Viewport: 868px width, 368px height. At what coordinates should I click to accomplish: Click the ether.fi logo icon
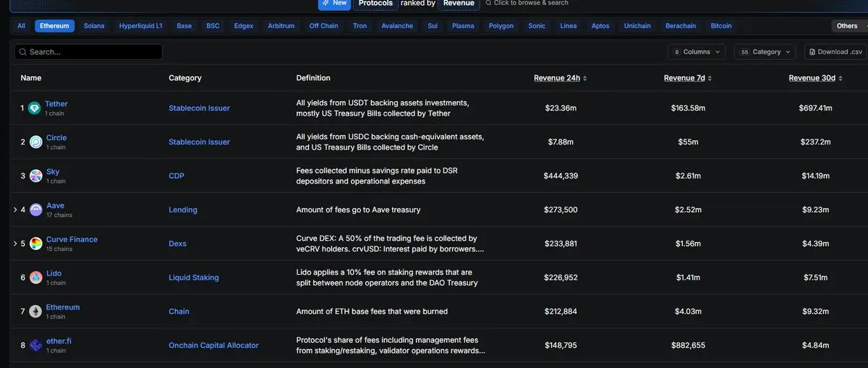[35, 346]
